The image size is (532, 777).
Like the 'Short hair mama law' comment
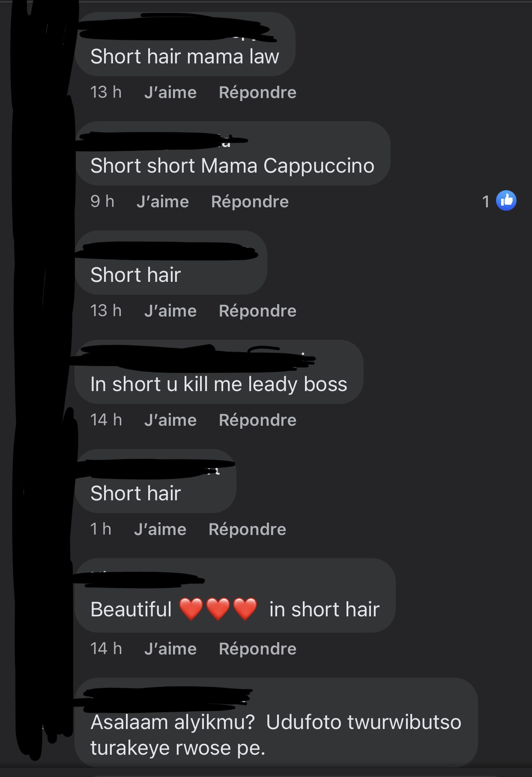[x=170, y=93]
